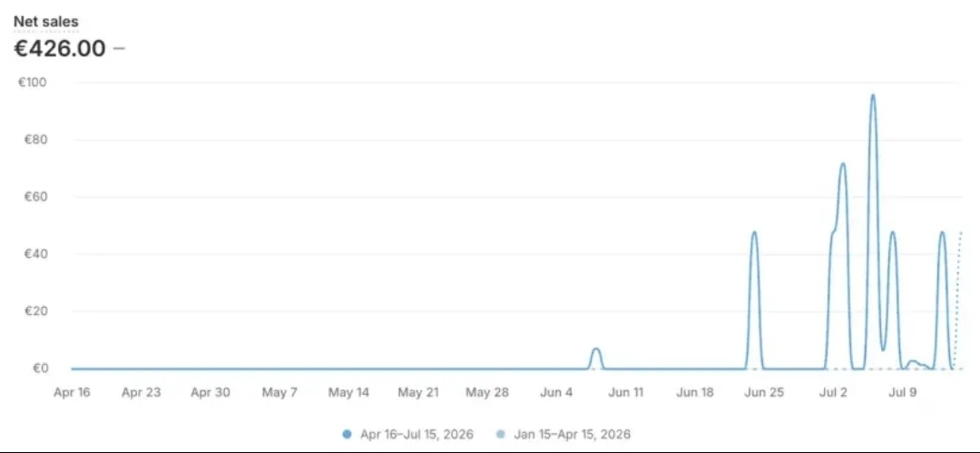The height and width of the screenshot is (453, 980).
Task: Click the Jul 2 axis label
Action: click(x=833, y=393)
